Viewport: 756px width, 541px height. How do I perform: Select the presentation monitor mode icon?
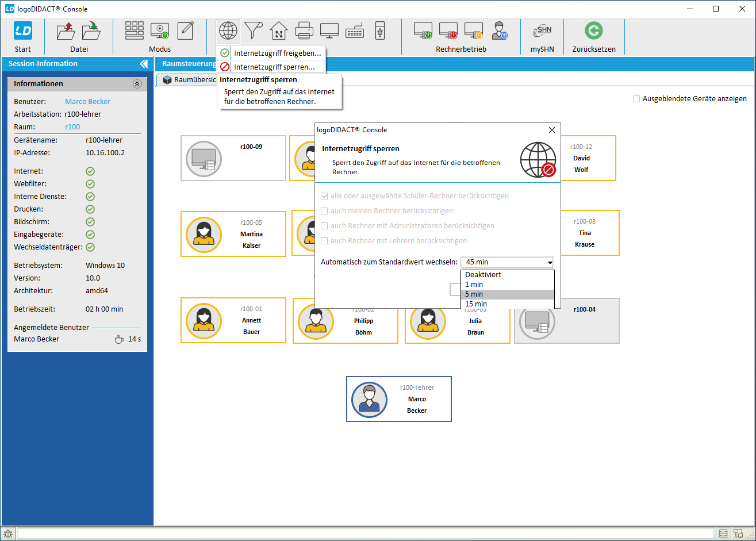click(x=160, y=30)
